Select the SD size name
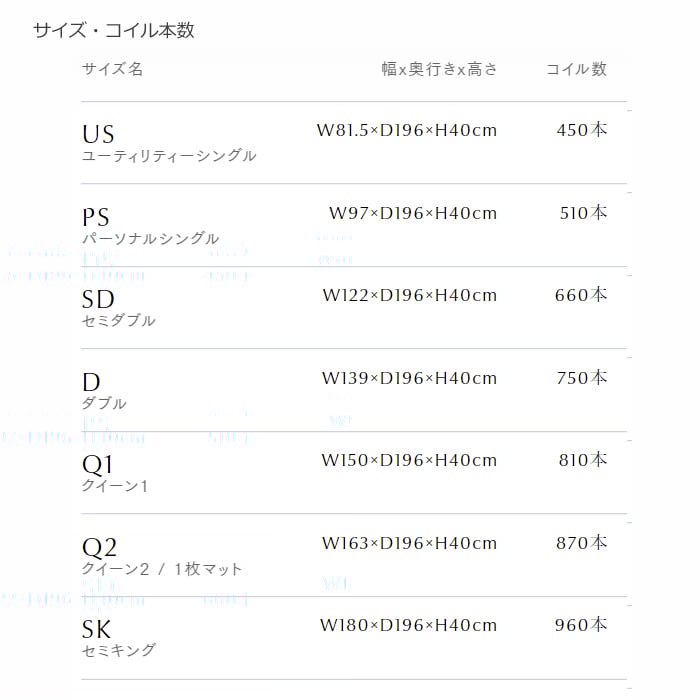This screenshot has height=700, width=700. (98, 300)
